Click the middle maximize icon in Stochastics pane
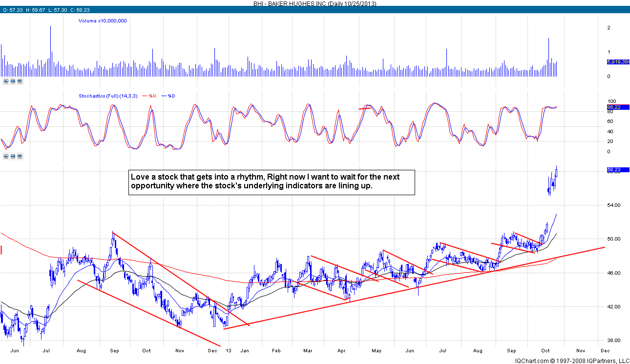The image size is (630, 364). pyautogui.click(x=13, y=157)
